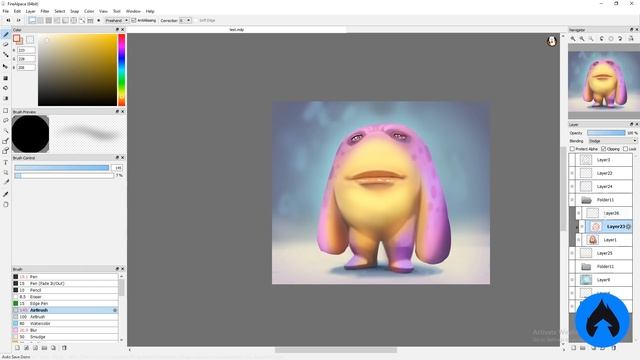
Task: Click the foreground color swatch
Action: tap(17, 39)
